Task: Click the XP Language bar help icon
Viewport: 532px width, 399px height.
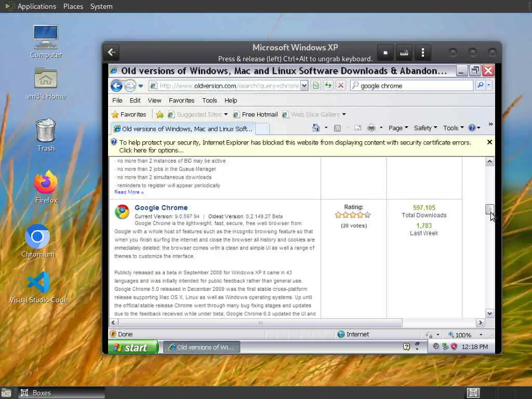Action: coord(406,347)
